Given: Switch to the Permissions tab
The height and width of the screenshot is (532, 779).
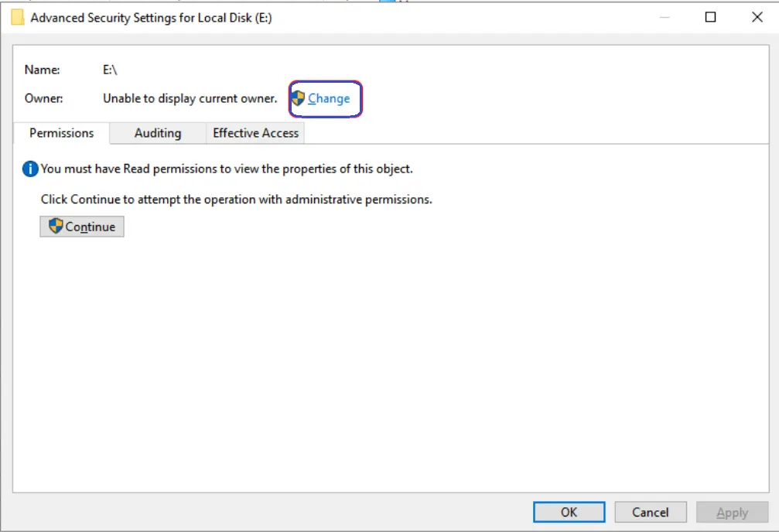Looking at the screenshot, I should [62, 133].
